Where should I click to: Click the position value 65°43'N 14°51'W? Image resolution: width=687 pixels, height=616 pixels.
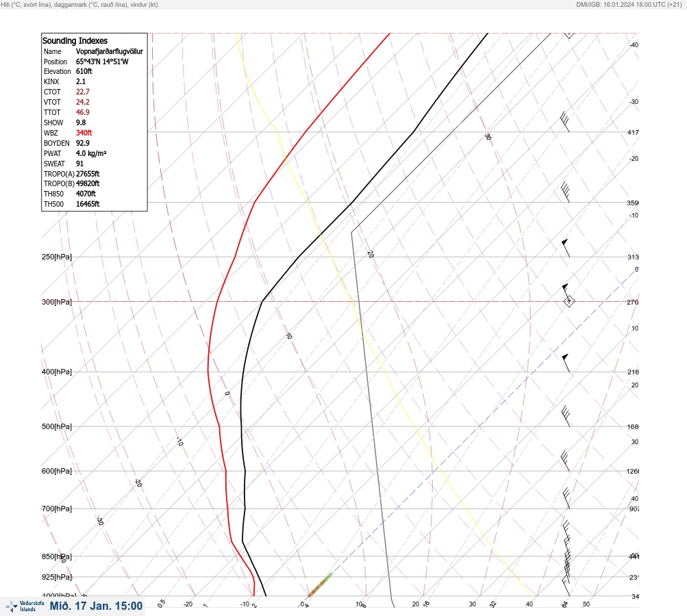(x=102, y=62)
